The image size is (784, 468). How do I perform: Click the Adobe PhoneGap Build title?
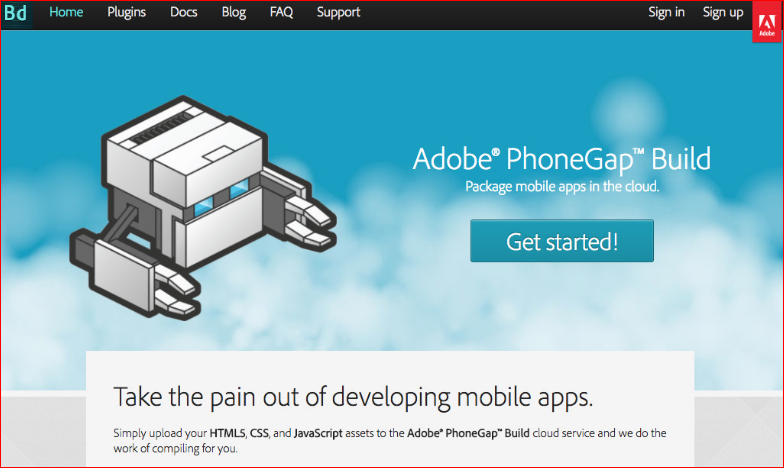[562, 159]
